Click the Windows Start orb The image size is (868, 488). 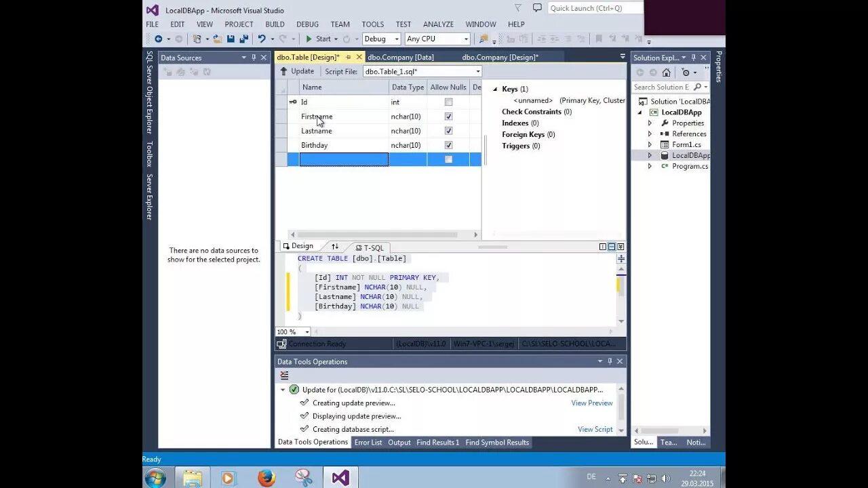[x=155, y=478]
